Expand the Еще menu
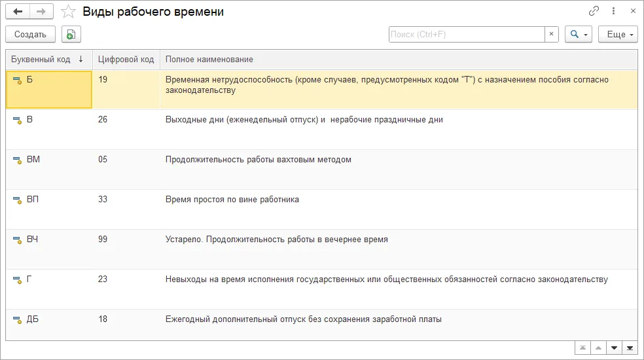 point(618,35)
